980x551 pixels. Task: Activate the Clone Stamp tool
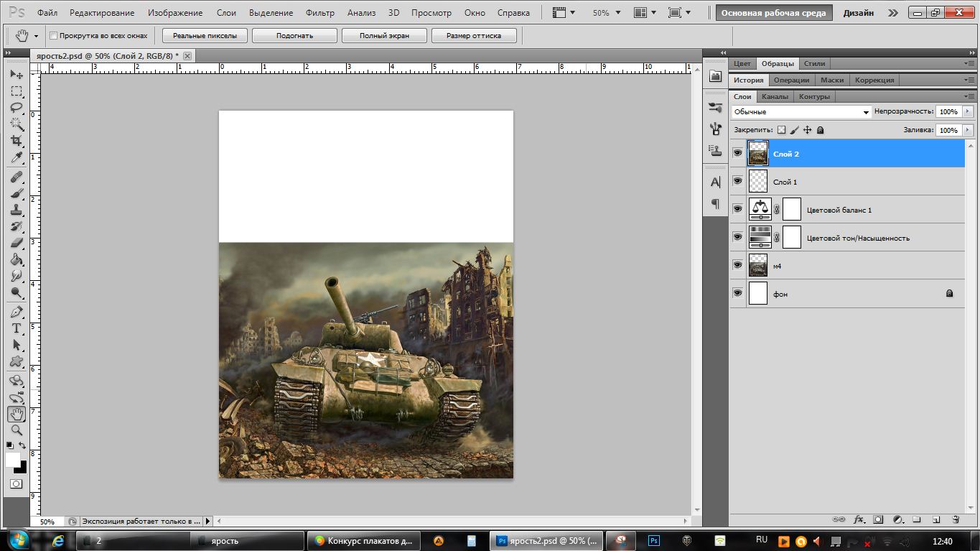[17, 210]
